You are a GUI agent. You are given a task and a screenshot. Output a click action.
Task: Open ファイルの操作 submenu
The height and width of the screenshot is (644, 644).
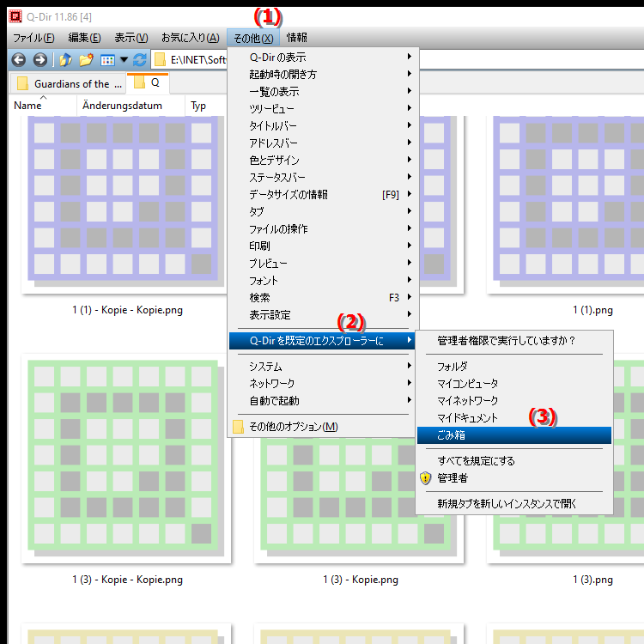tap(324, 228)
